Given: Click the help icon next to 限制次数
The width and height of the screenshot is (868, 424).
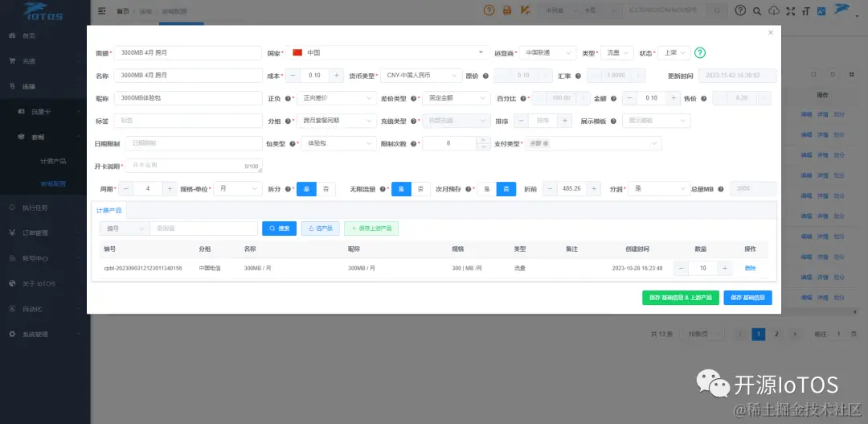Looking at the screenshot, I should [x=414, y=143].
